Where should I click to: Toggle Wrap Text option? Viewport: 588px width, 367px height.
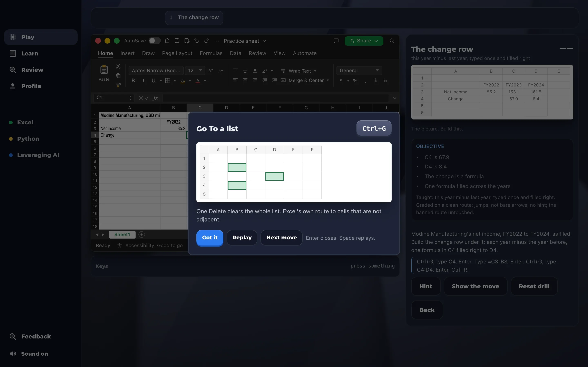298,71
